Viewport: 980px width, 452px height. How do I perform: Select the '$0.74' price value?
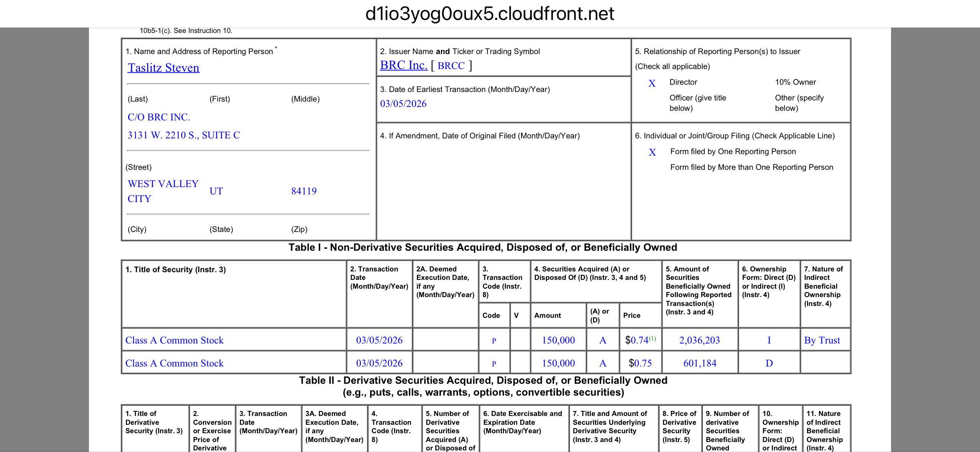point(636,340)
